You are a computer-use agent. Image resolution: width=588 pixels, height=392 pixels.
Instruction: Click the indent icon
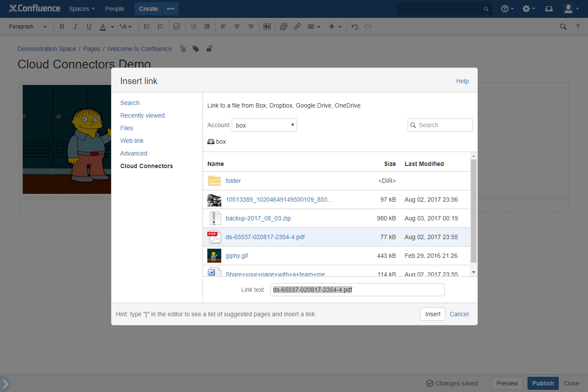[x=207, y=27]
